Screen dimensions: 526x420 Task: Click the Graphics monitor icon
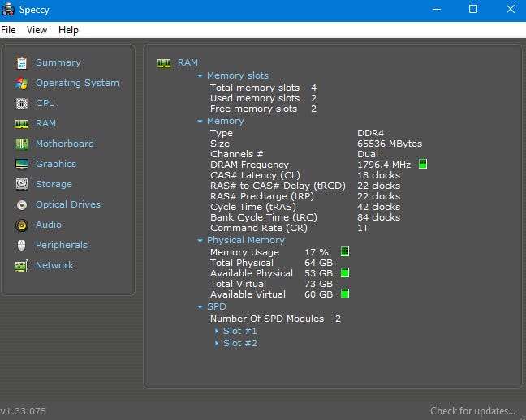coord(21,164)
